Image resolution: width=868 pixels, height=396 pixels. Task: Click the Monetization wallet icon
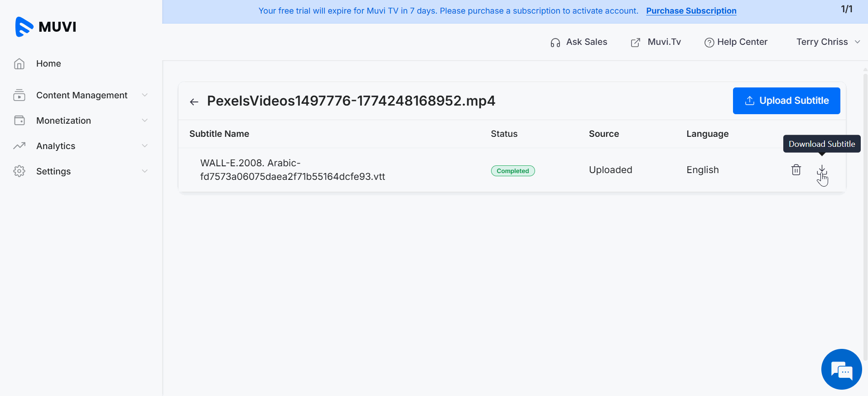[x=19, y=121]
